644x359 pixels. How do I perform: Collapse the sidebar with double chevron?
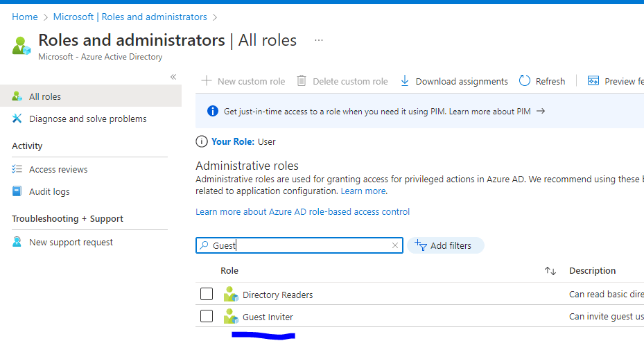173,77
